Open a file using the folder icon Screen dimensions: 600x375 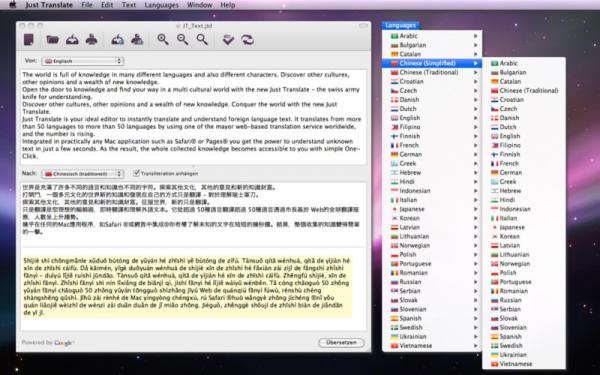point(52,39)
